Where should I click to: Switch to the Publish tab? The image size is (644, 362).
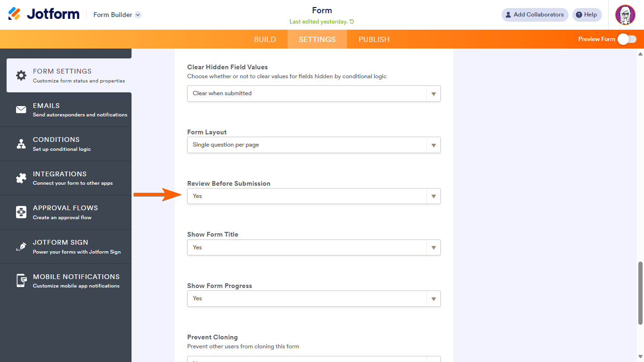coord(374,40)
